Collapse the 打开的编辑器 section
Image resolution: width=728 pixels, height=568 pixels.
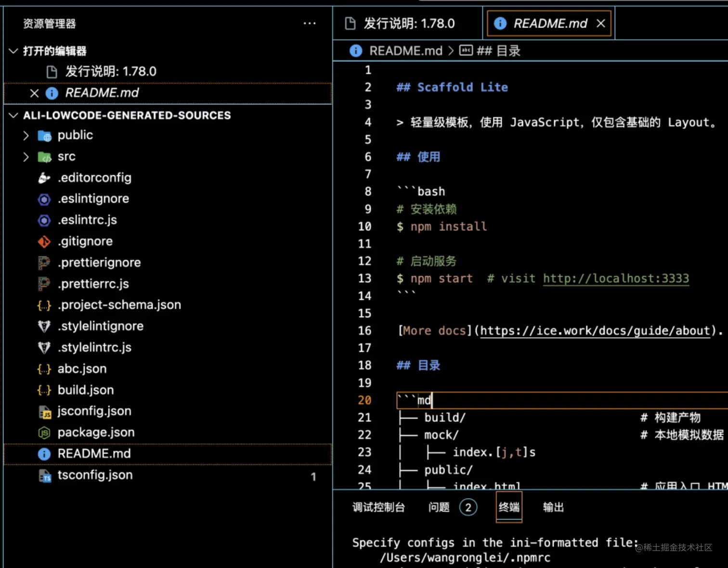[x=13, y=51]
